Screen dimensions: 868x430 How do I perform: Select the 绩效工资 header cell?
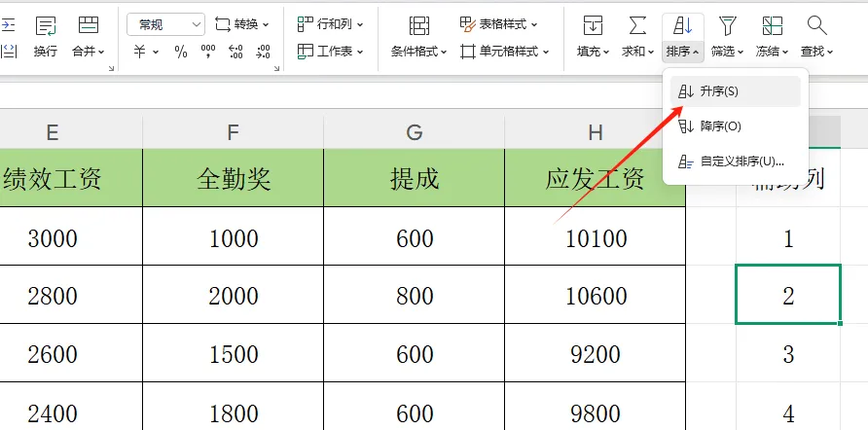tap(71, 178)
